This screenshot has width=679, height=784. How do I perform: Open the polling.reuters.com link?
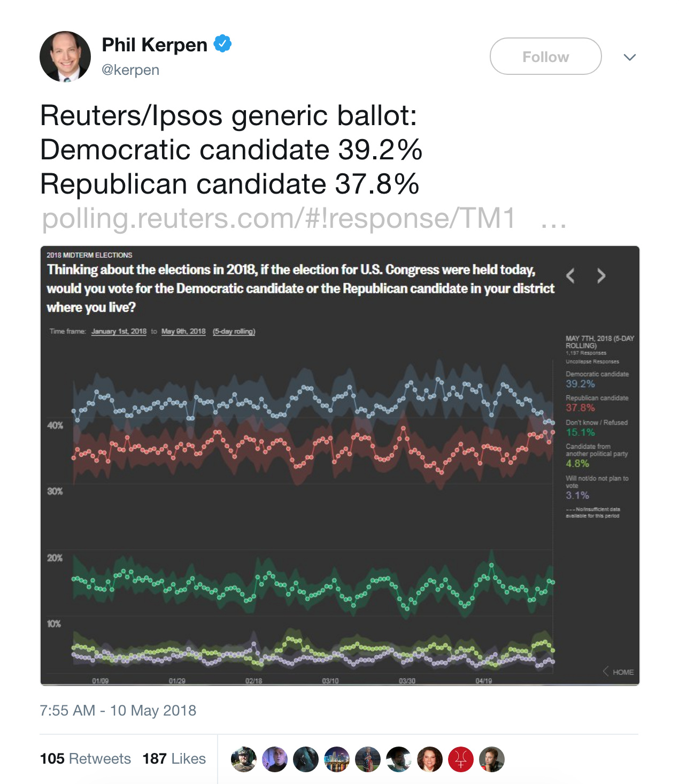279,218
